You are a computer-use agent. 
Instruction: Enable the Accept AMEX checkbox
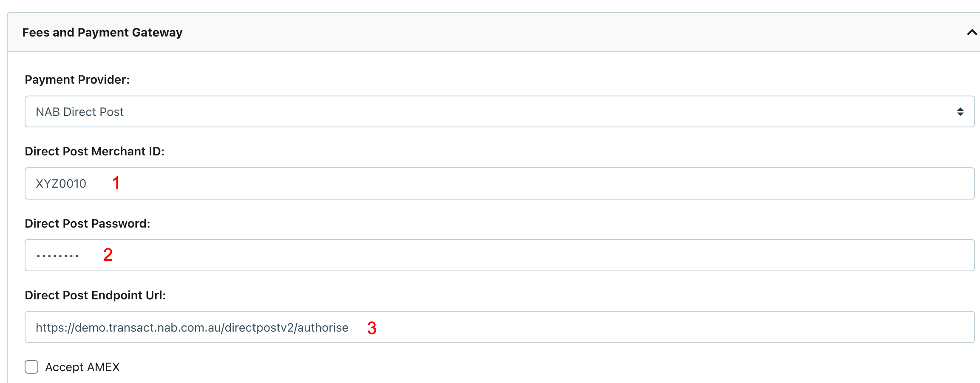[x=31, y=367]
